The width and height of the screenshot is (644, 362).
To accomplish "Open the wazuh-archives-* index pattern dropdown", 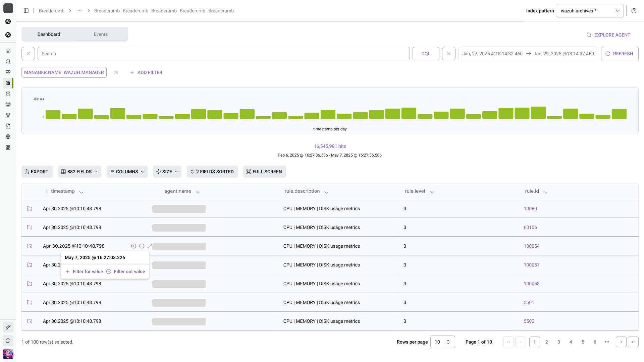I will click(x=590, y=11).
